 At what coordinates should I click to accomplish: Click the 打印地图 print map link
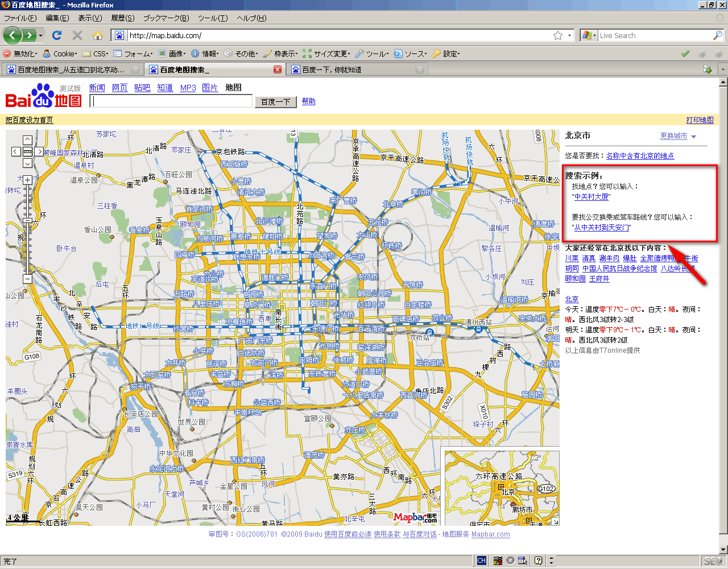(700, 120)
